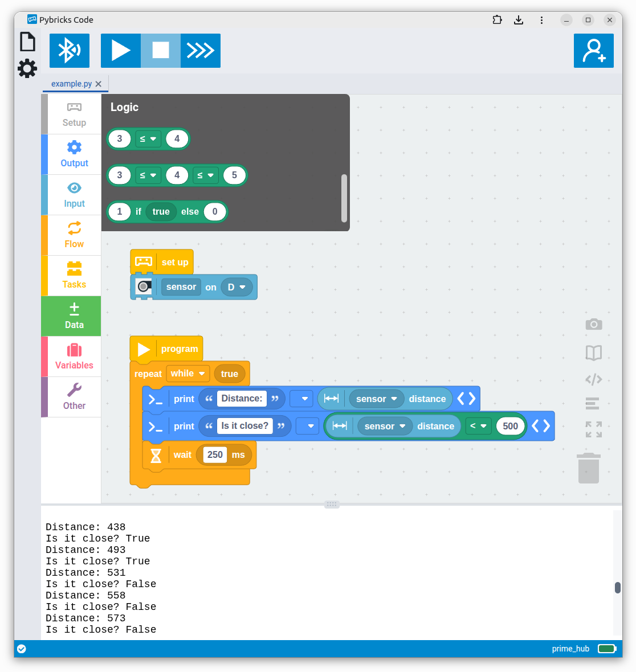Viewport: 636px width, 672px height.
Task: Click the color sensor icon on setup block
Action: [144, 286]
